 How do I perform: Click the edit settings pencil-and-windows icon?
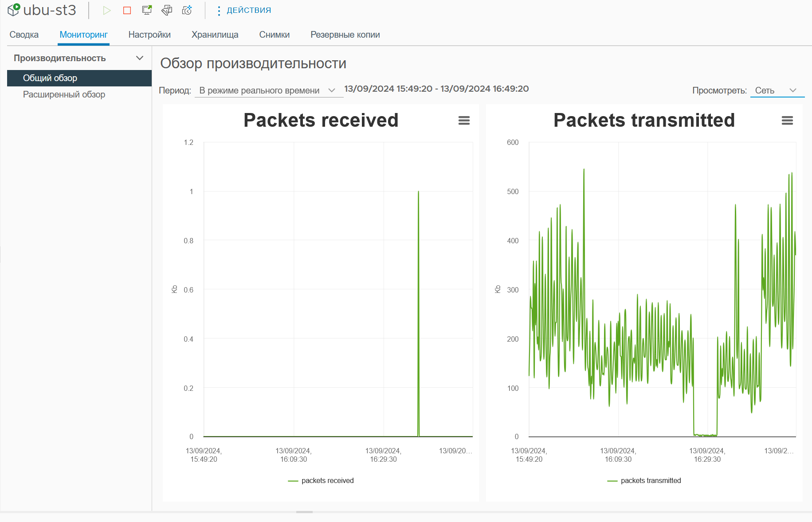click(x=167, y=10)
